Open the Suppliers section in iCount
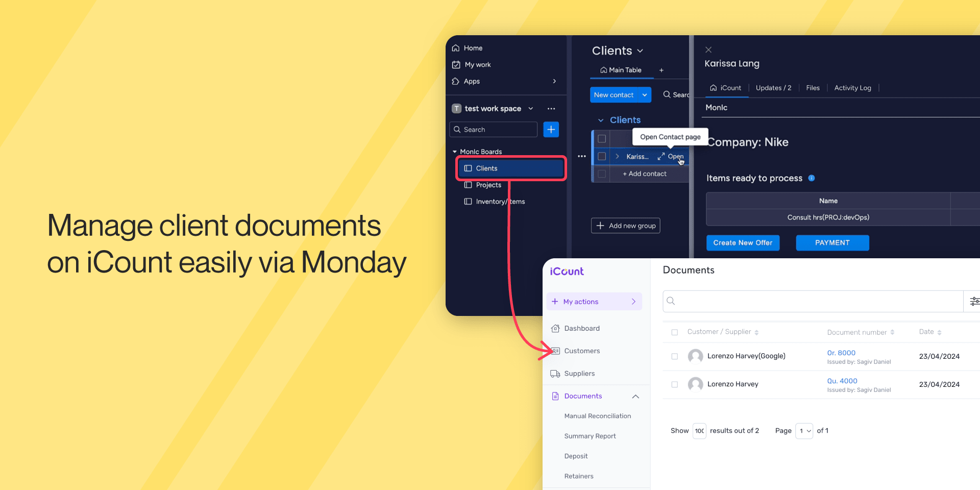 [x=573, y=374]
